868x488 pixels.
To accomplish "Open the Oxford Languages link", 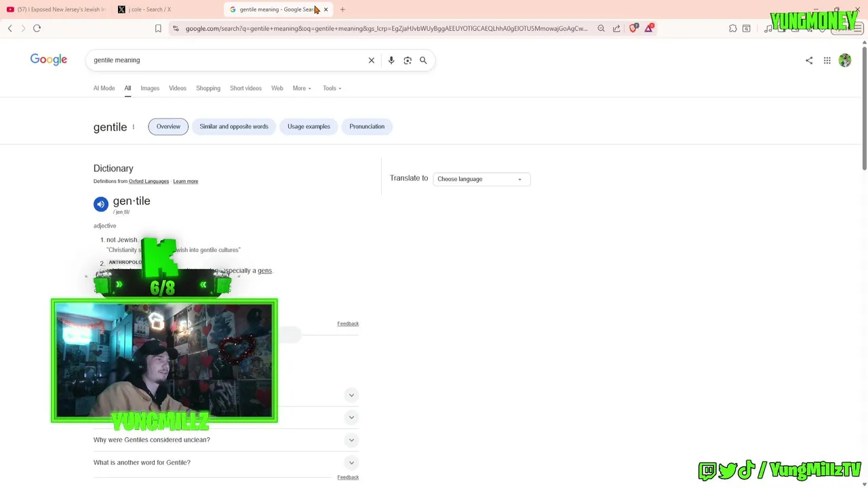I will 149,182.
